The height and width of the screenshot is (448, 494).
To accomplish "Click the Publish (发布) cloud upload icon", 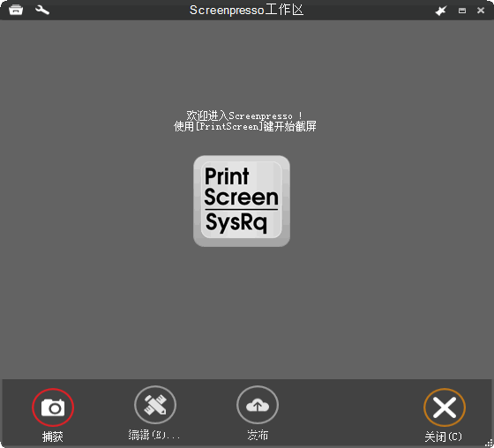I will [258, 405].
